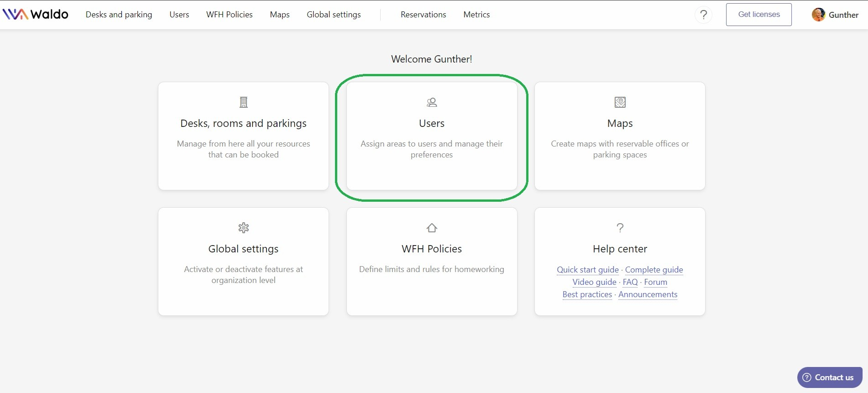Open Desks and parking menu

[119, 15]
